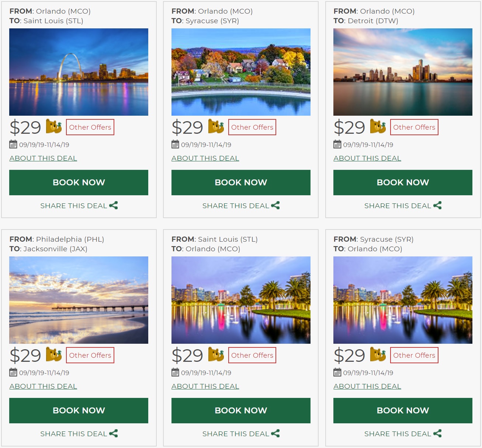The width and height of the screenshot is (482, 448).
Task: Click share icon on Orlando to Detroit deal
Action: pyautogui.click(x=437, y=206)
